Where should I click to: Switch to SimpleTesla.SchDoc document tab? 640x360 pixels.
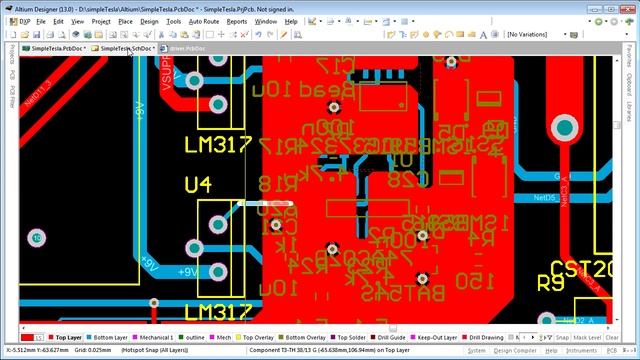point(123,49)
